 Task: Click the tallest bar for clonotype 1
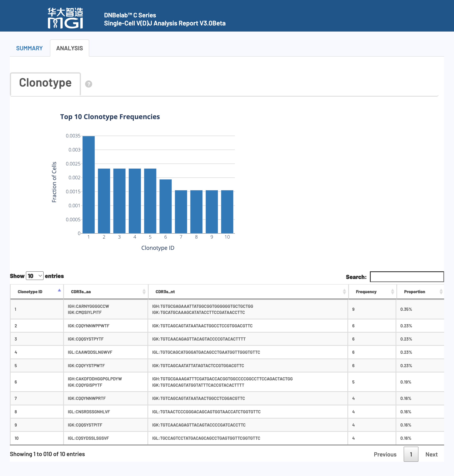point(89,185)
